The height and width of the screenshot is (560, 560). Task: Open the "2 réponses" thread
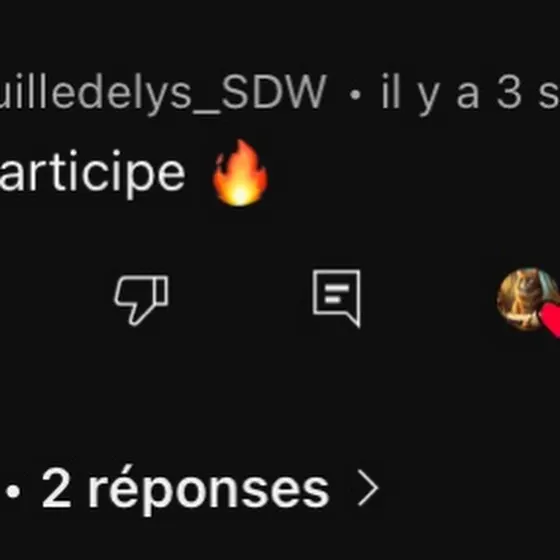pyautogui.click(x=185, y=488)
